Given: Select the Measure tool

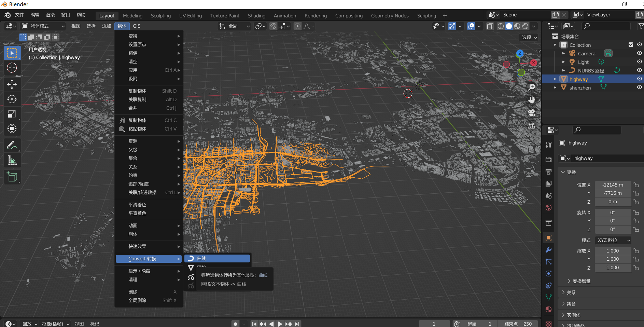Looking at the screenshot, I should coord(12,160).
